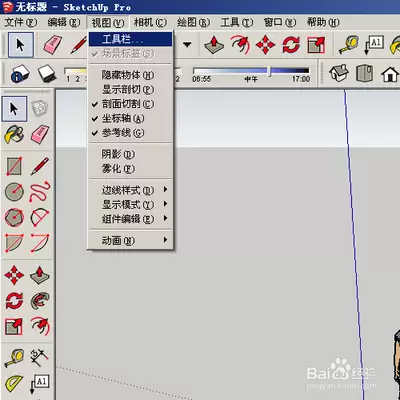Open the black dropdown arrow in top toolbar

coord(187,45)
